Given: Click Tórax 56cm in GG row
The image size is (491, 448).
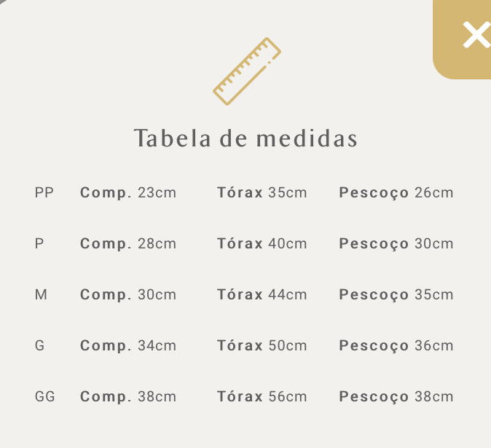Looking at the screenshot, I should pyautogui.click(x=262, y=397).
